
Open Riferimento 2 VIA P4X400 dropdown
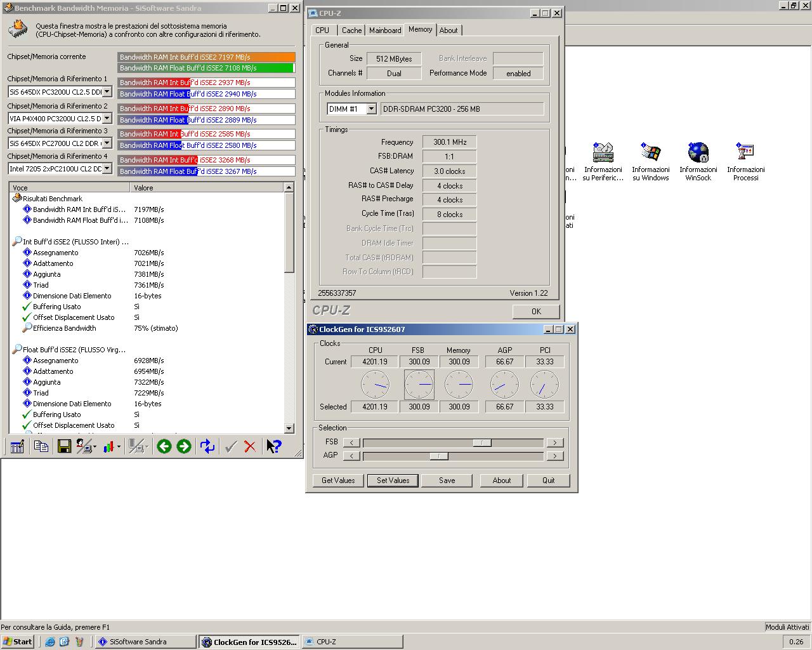click(x=107, y=118)
